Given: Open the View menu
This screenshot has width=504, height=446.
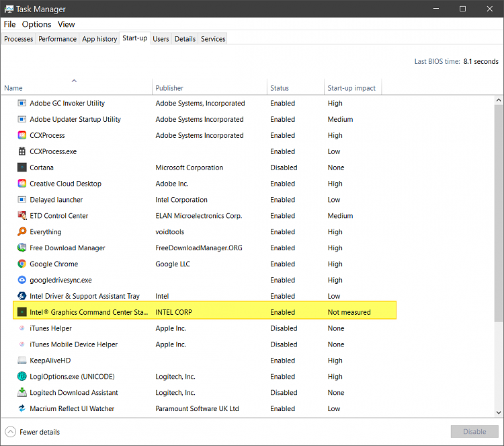Looking at the screenshot, I should click(x=67, y=24).
